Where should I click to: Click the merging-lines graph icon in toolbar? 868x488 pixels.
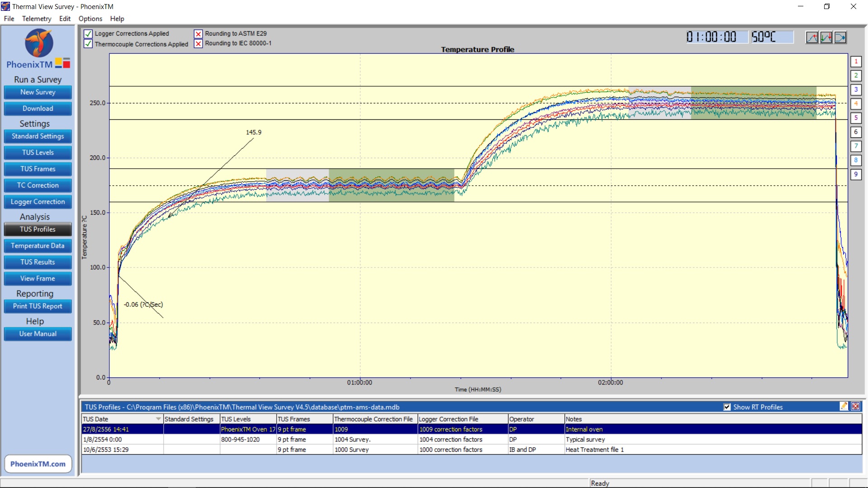pos(840,38)
